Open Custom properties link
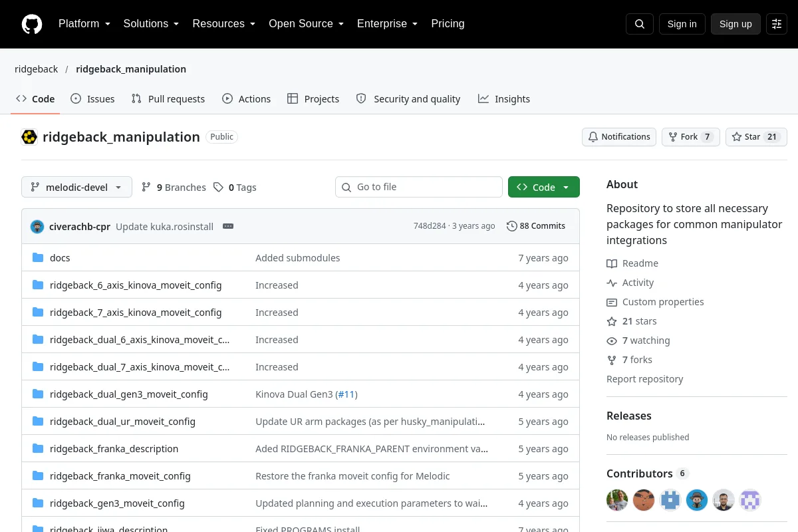 coord(655,302)
